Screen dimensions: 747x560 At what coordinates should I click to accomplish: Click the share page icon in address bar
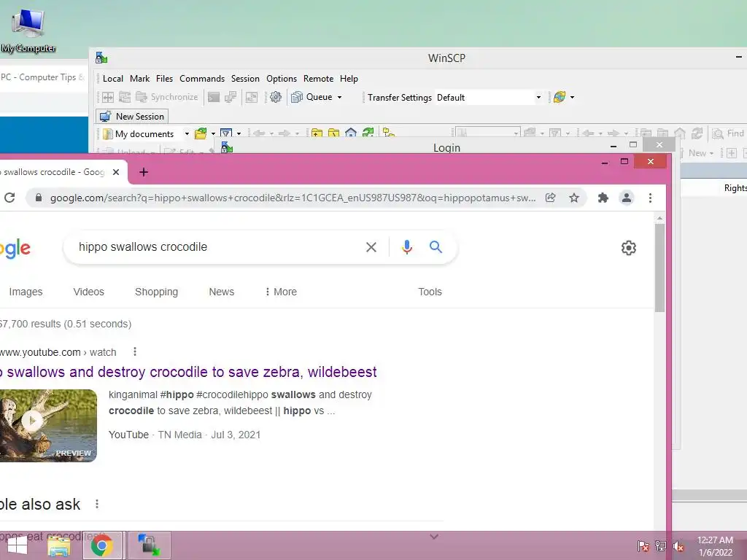[x=551, y=198]
